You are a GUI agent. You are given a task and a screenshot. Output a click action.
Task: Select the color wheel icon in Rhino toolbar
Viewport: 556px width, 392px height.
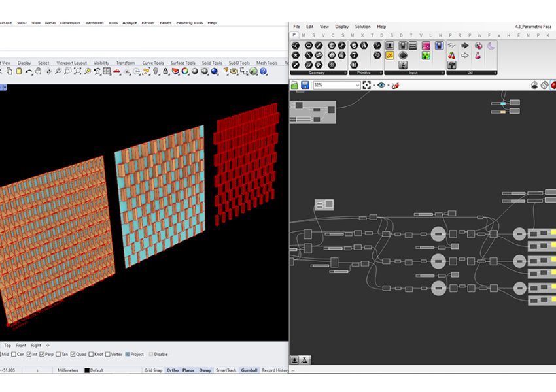(185, 71)
